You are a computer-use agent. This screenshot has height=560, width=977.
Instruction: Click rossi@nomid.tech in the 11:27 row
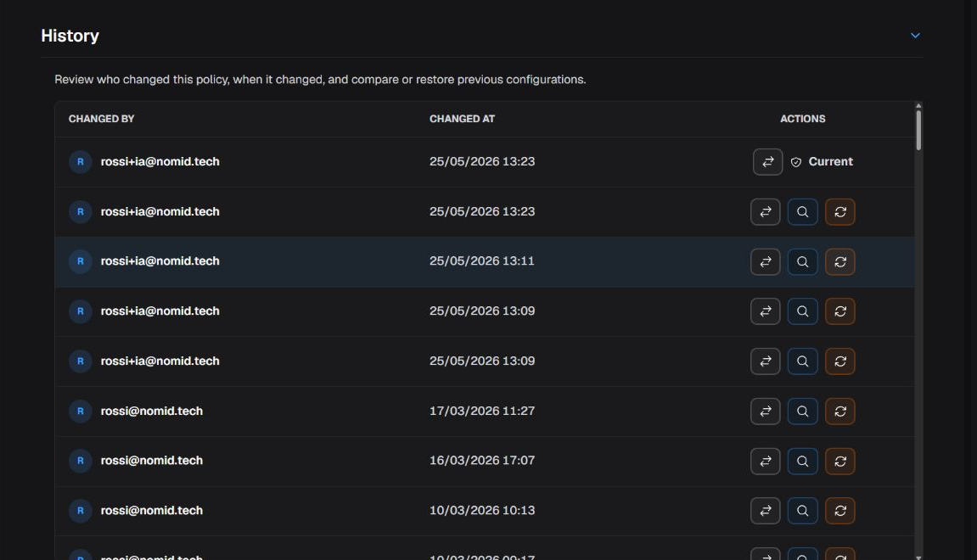(151, 412)
